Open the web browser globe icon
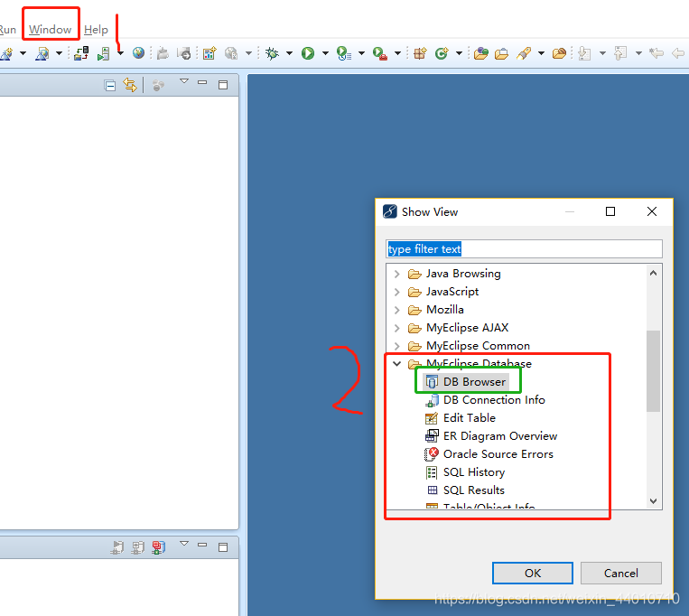 coord(138,53)
